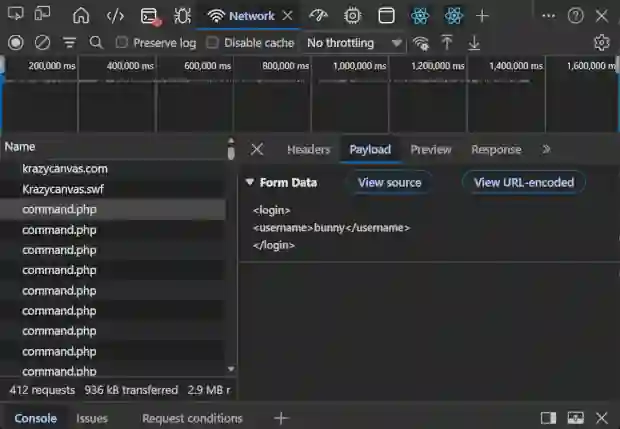The image size is (620, 429).
Task: Open network search magnifier
Action: click(96, 42)
